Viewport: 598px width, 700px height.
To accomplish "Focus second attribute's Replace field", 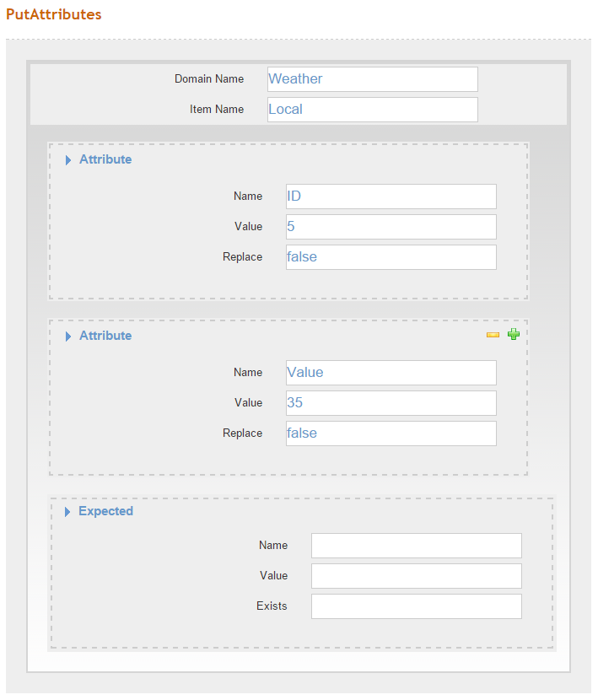I will [391, 433].
